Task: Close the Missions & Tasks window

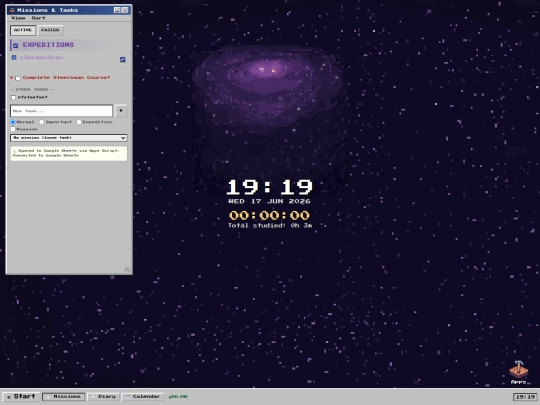Action: tap(125, 10)
